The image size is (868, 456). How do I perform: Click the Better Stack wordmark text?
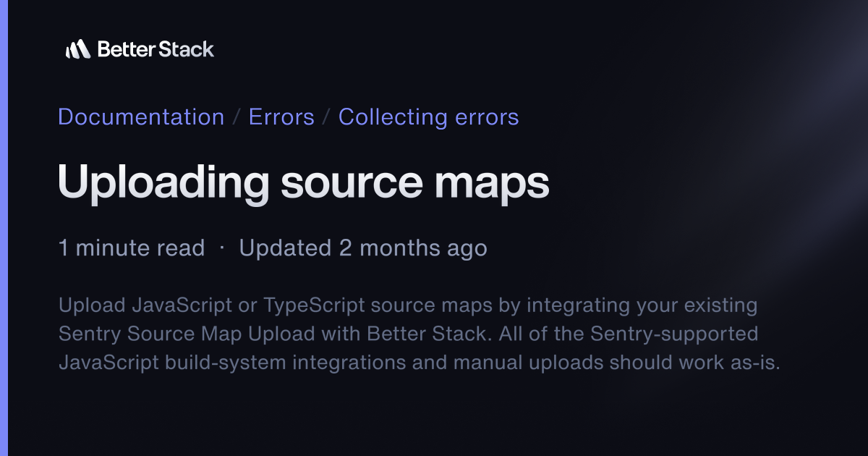pos(156,49)
